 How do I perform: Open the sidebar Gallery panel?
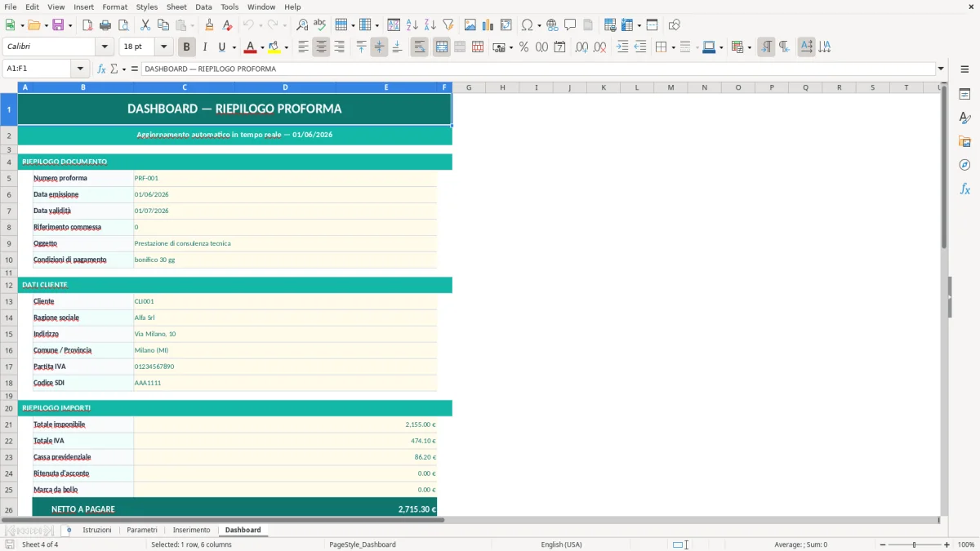pos(964,141)
